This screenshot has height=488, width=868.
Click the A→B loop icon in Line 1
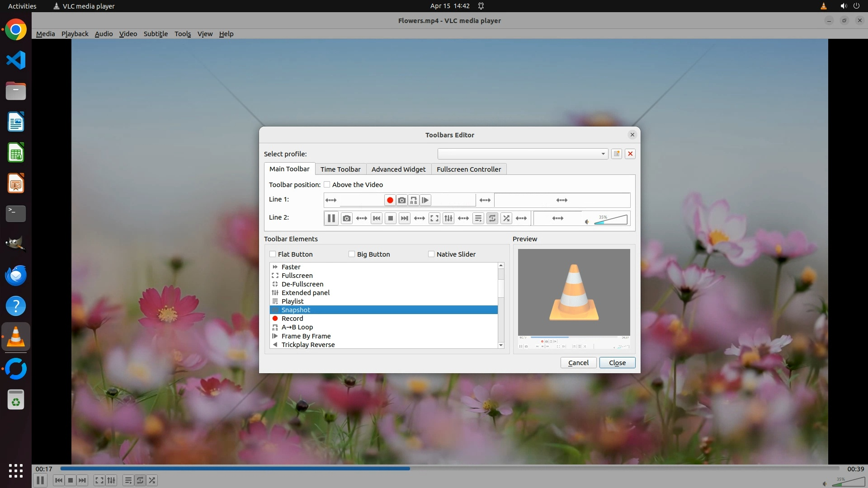coord(413,200)
